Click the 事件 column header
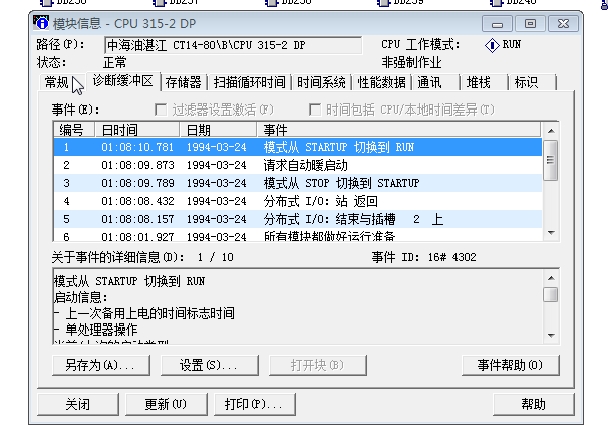608x437 pixels. click(x=399, y=130)
